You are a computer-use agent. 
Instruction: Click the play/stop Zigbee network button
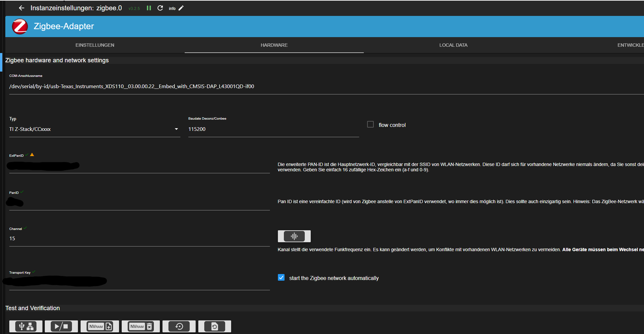[61, 326]
